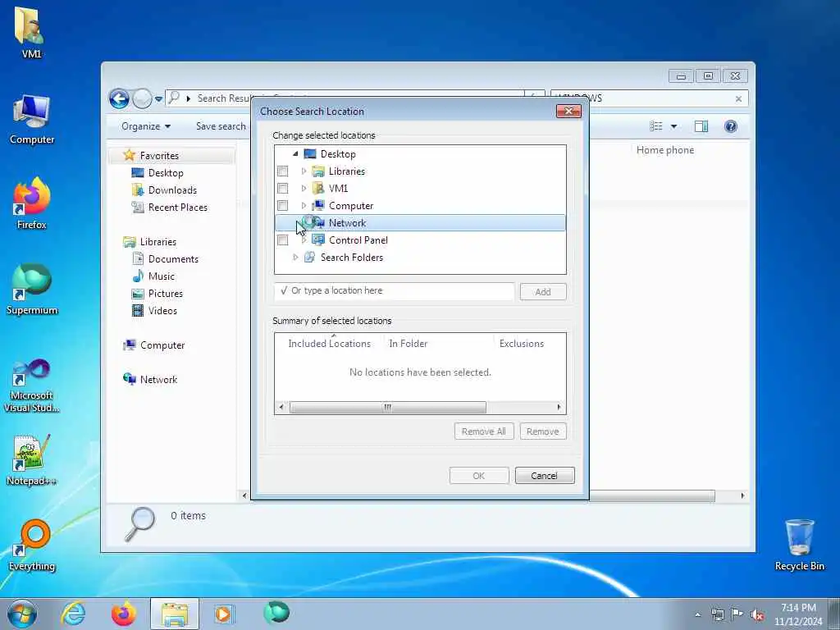Viewport: 840px width, 630px height.
Task: Open recent pages dropdown beside forward button
Action: pyautogui.click(x=158, y=99)
